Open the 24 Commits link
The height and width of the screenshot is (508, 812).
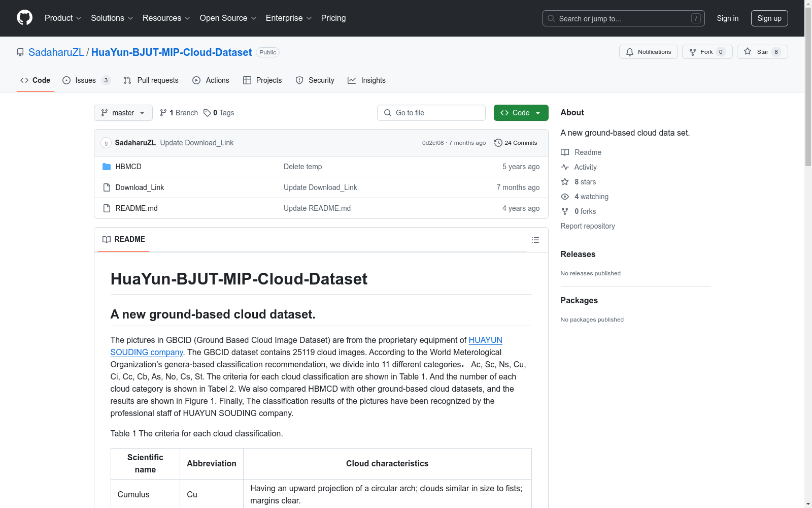point(516,143)
